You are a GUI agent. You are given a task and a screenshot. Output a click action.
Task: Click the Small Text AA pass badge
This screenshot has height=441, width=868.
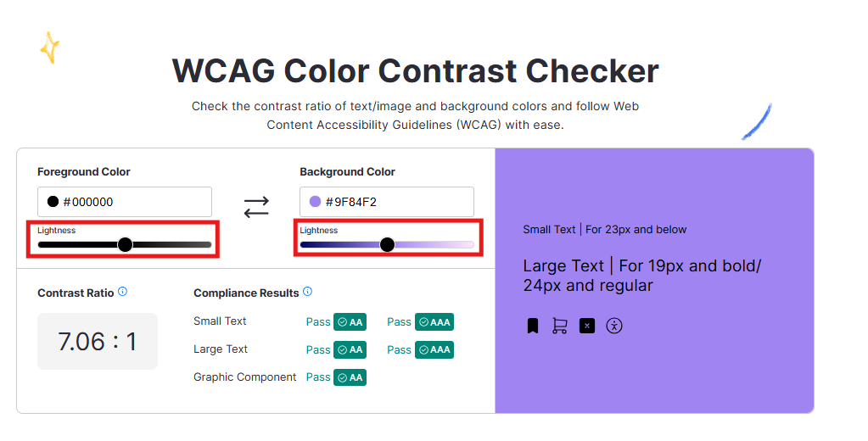click(x=350, y=322)
